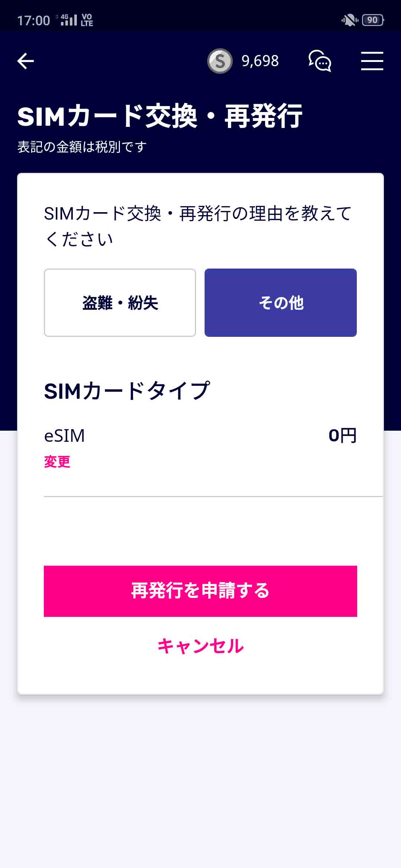Tap the 変更 link under eSIM
The image size is (401, 868).
pos(57,462)
